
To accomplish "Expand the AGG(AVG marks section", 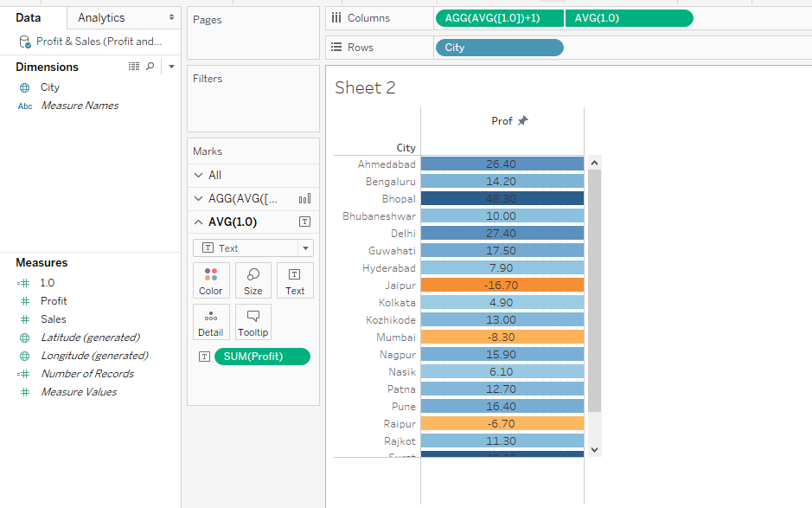I will tap(199, 198).
